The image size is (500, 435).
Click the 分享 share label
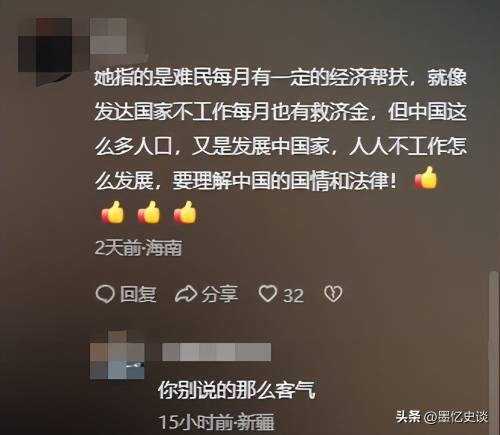pos(220,294)
